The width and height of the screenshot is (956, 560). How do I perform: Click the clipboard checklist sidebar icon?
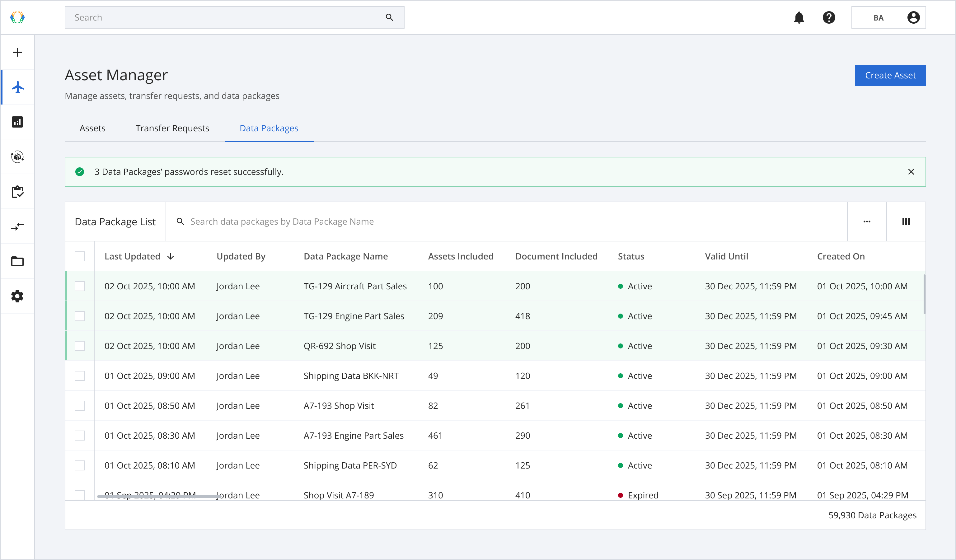(17, 192)
